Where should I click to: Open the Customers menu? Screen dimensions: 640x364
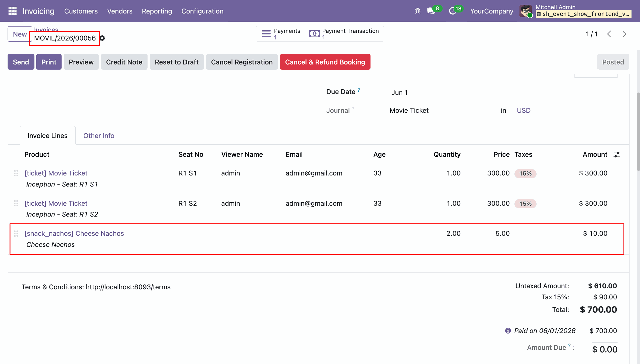[x=81, y=11]
